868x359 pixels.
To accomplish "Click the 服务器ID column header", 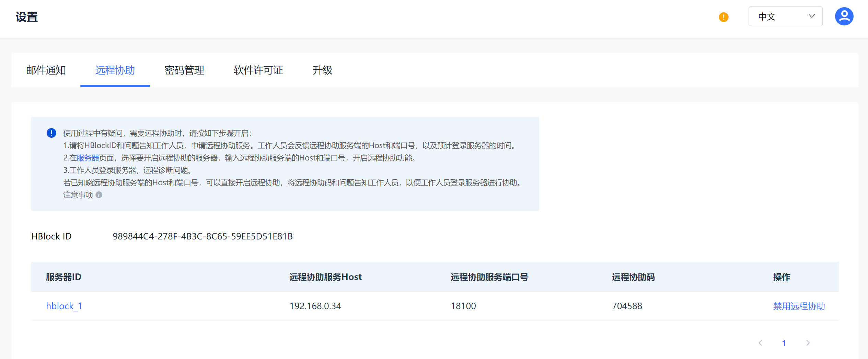I will coord(63,277).
